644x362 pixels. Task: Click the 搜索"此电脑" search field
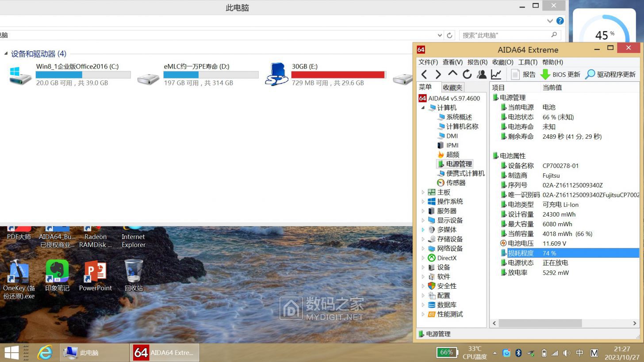pos(504,35)
